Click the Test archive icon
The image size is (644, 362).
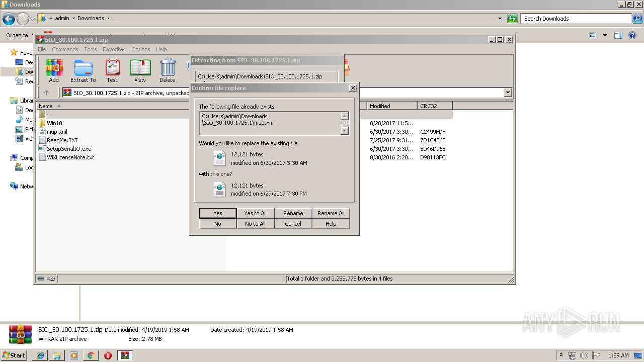point(112,70)
